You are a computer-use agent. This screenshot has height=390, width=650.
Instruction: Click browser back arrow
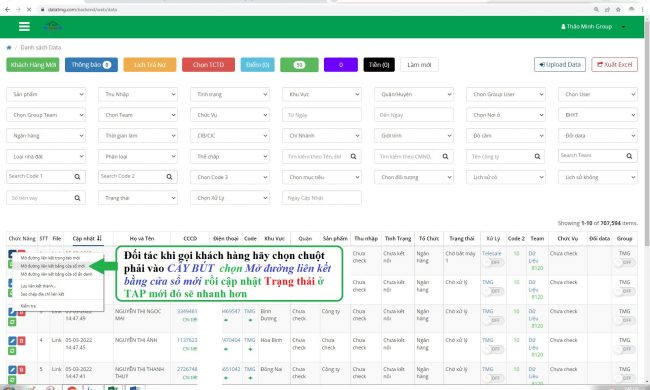pos(7,9)
